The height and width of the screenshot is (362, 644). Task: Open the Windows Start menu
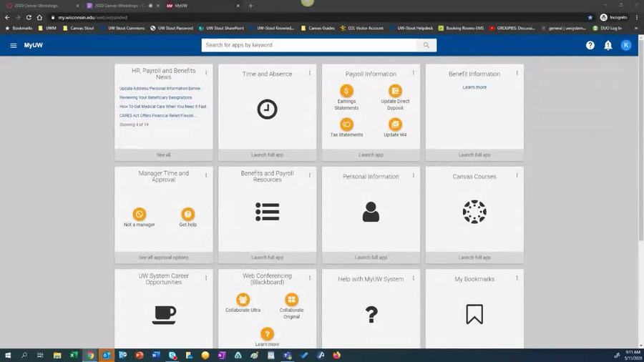7,355
